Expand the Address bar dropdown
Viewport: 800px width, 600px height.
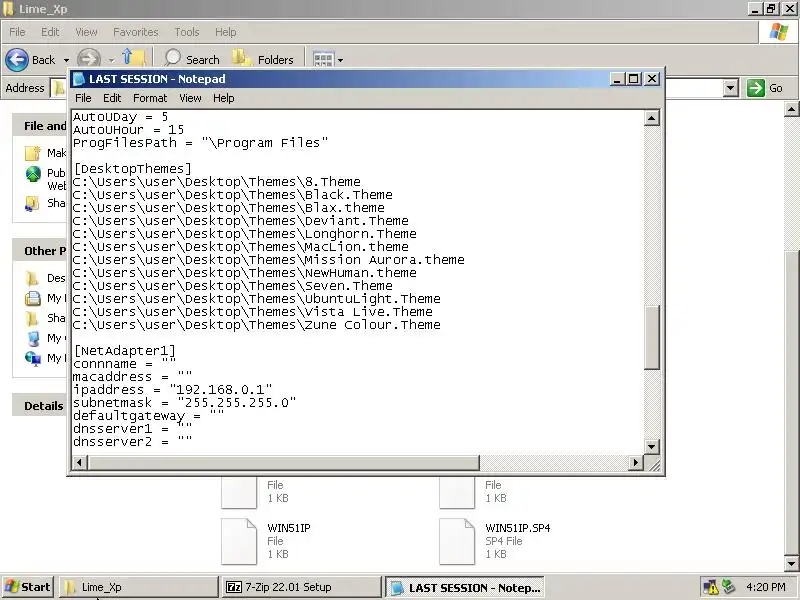731,88
